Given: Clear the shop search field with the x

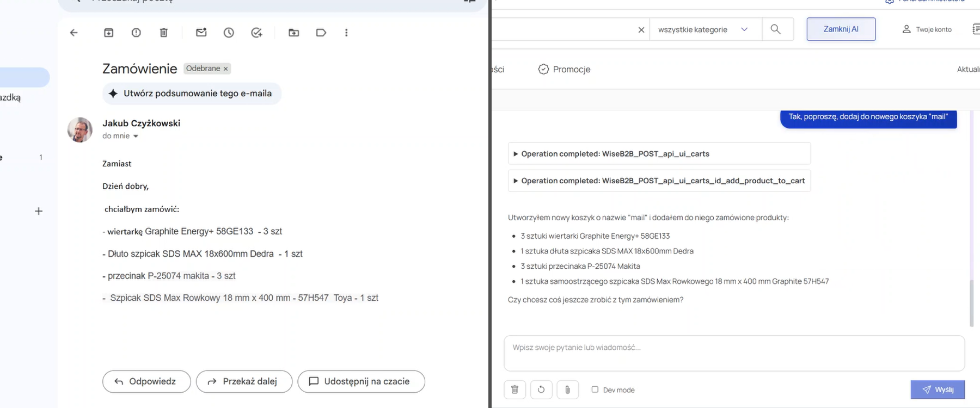Looking at the screenshot, I should 641,30.
